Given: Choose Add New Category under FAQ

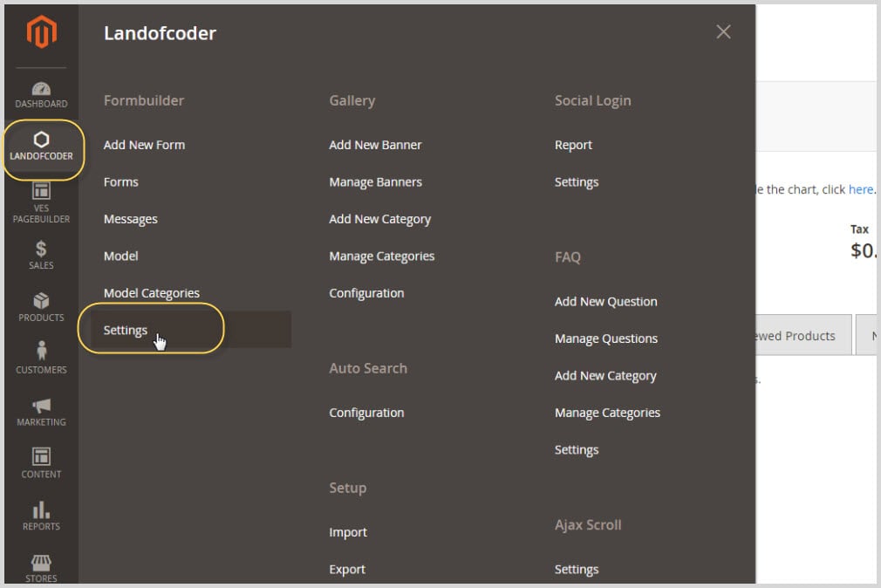Looking at the screenshot, I should 605,375.
